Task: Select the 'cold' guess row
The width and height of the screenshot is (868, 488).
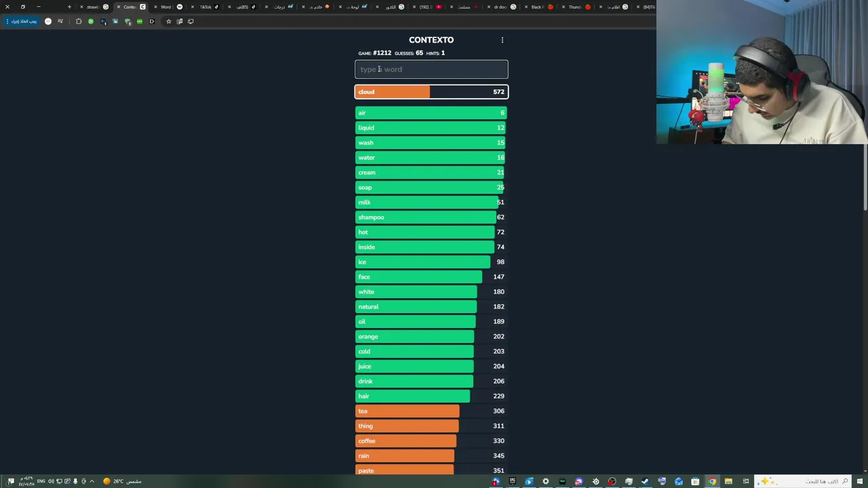Action: click(x=431, y=351)
